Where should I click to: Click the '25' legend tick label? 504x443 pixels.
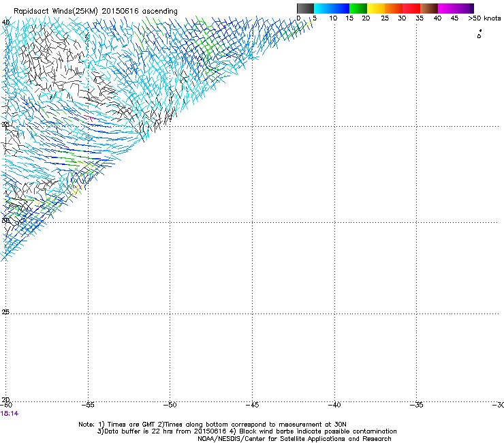[385, 18]
